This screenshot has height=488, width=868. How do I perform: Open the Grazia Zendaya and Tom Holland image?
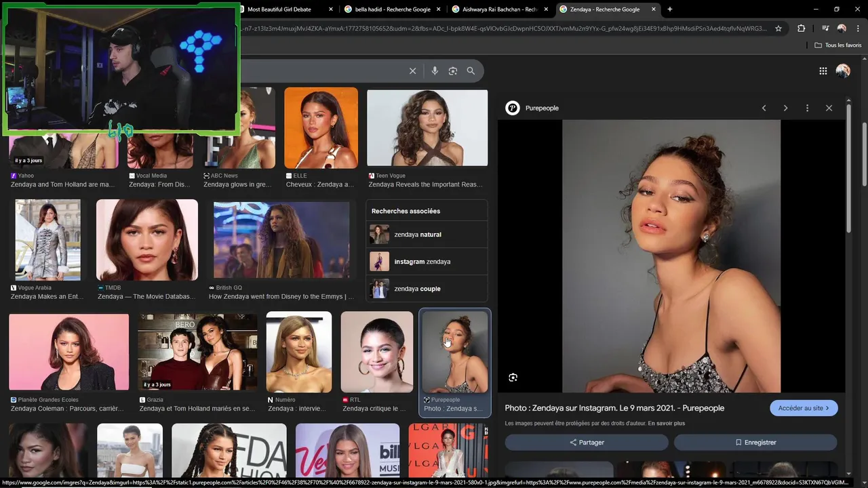coord(197,352)
